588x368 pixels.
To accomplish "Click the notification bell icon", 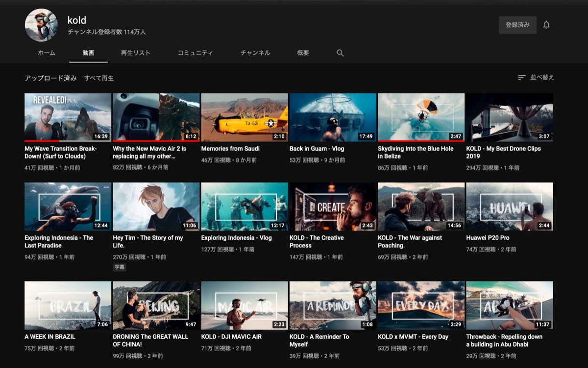I will coord(546,25).
